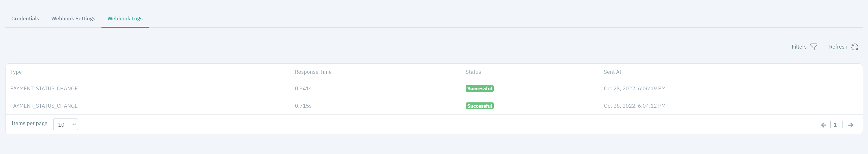Click the Status column header
Screen dimensions: 868x154
[x=473, y=72]
